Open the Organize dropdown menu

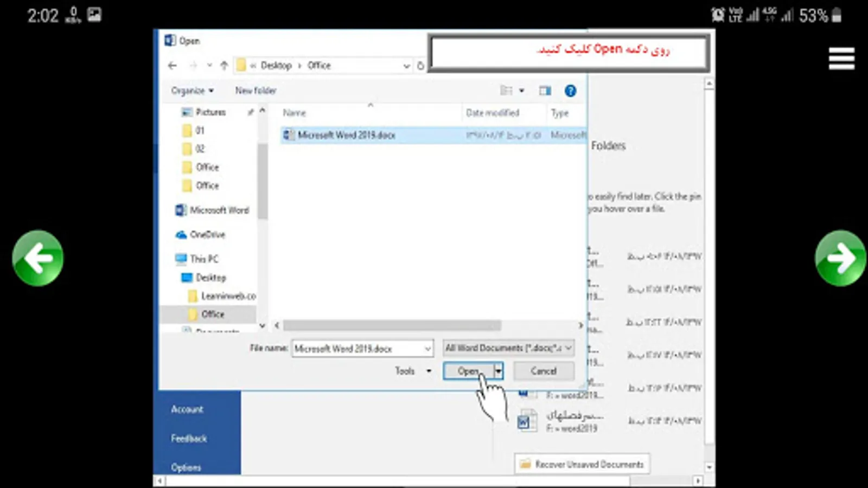pos(193,91)
